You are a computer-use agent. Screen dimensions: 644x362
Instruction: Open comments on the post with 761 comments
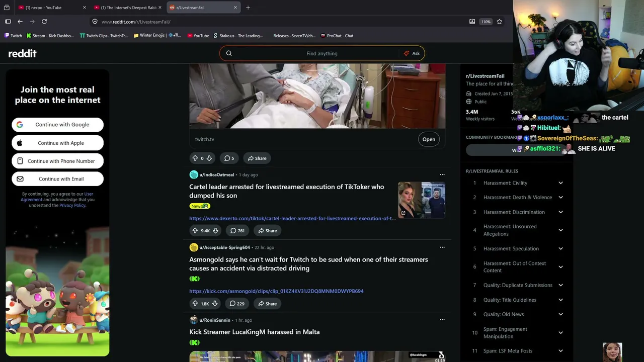pos(237,231)
